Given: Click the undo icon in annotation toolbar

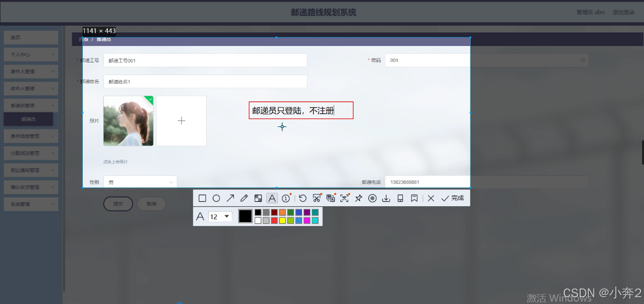Looking at the screenshot, I should point(303,198).
